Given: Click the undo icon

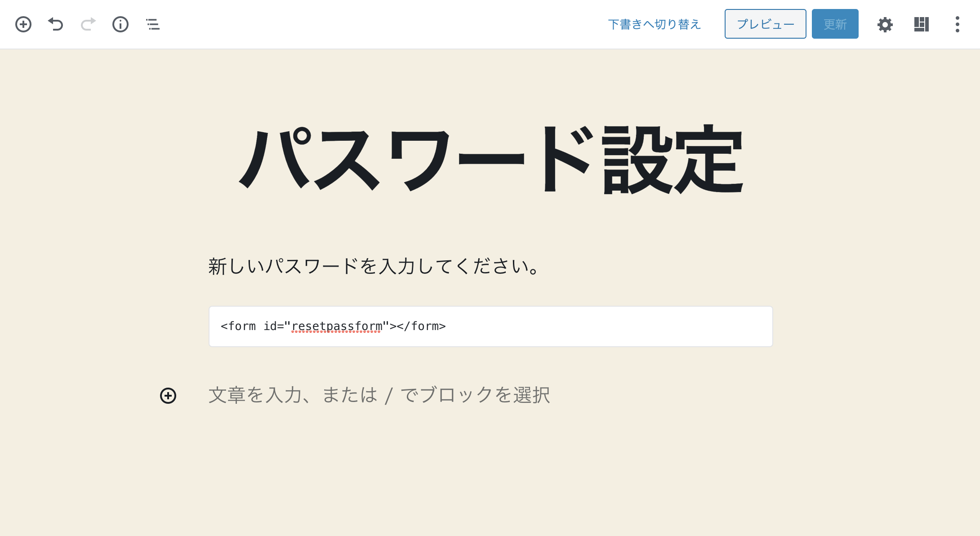Looking at the screenshot, I should (55, 24).
